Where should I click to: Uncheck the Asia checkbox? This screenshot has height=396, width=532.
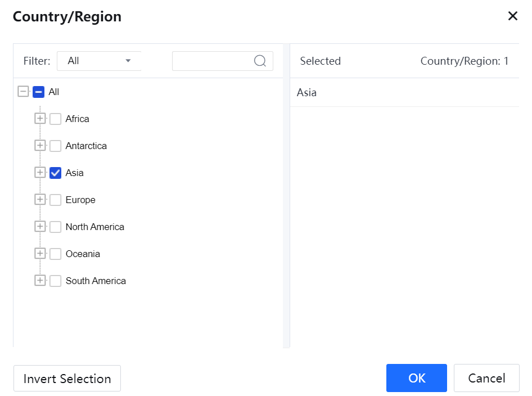(55, 173)
